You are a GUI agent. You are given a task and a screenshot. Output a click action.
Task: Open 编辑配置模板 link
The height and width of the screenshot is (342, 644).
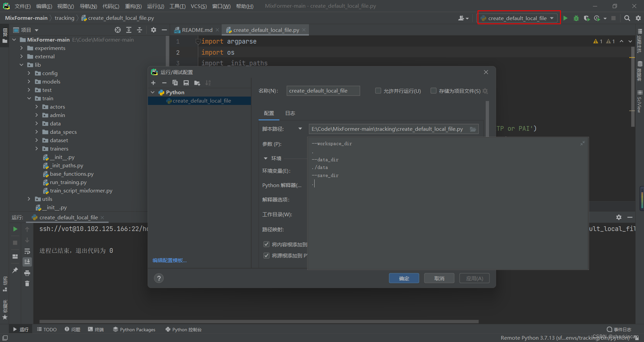[169, 260]
